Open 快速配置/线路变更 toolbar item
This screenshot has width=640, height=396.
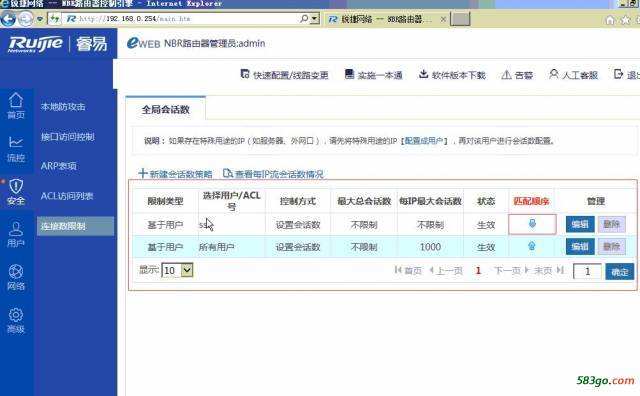[284, 75]
